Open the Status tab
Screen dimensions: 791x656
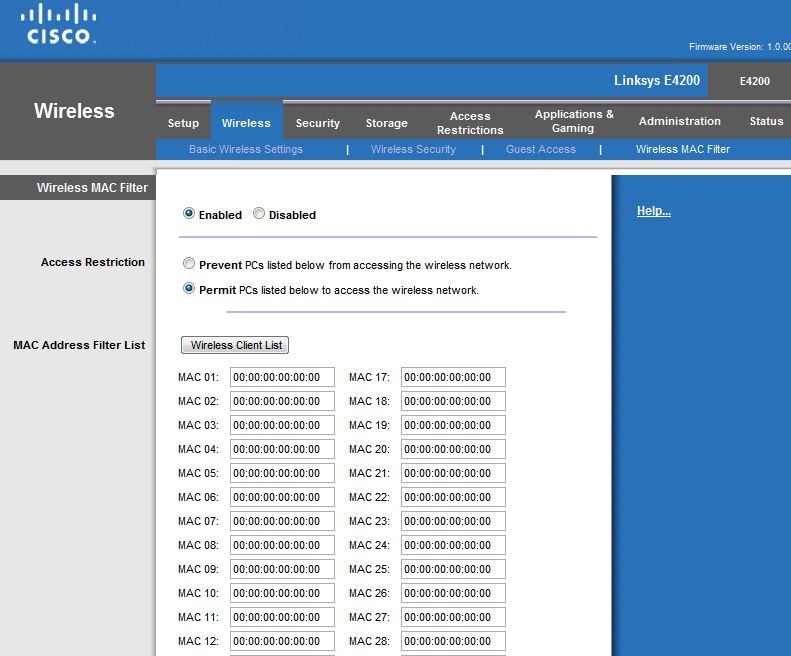tap(766, 121)
